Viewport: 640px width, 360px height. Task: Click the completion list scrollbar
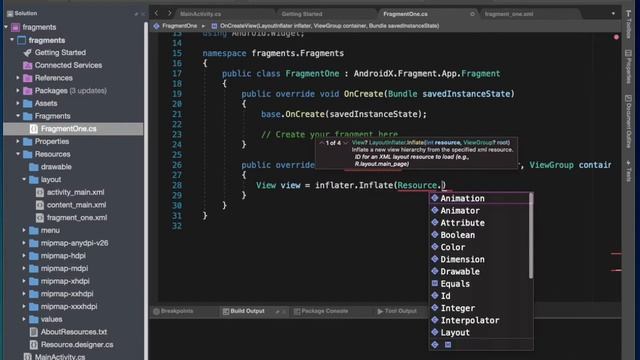coord(531,236)
